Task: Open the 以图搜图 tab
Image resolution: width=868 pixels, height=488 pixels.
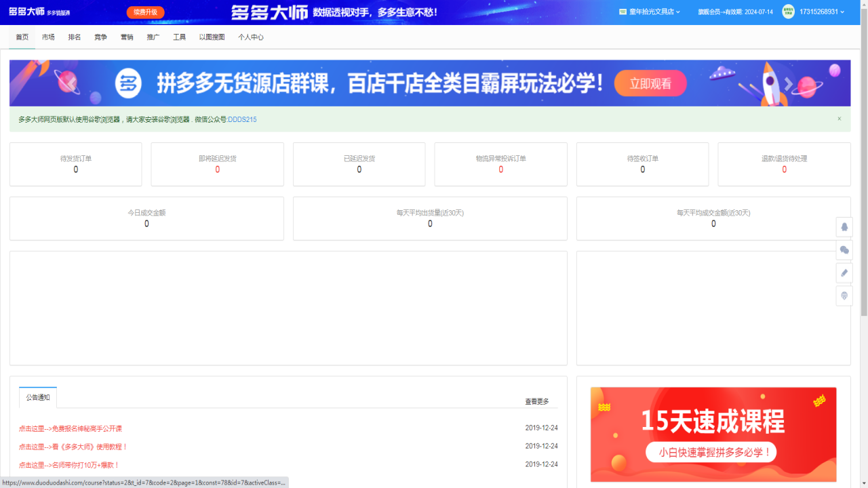Action: [x=213, y=37]
